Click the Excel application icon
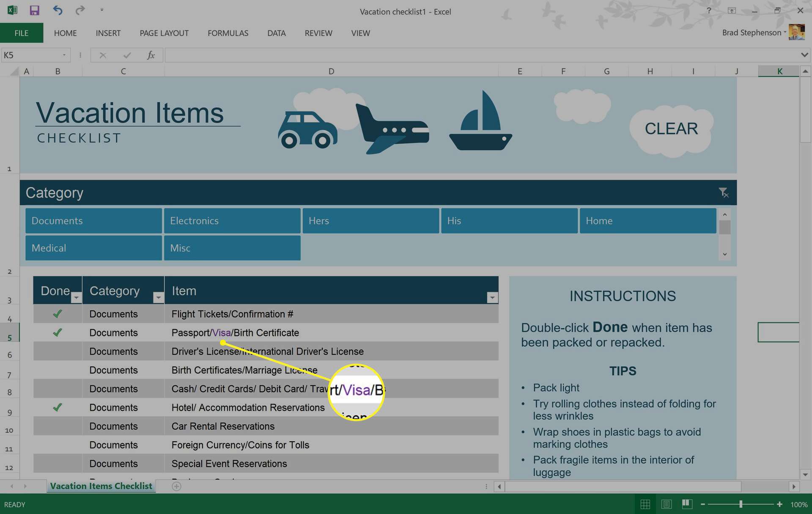The image size is (812, 514). pyautogui.click(x=12, y=11)
